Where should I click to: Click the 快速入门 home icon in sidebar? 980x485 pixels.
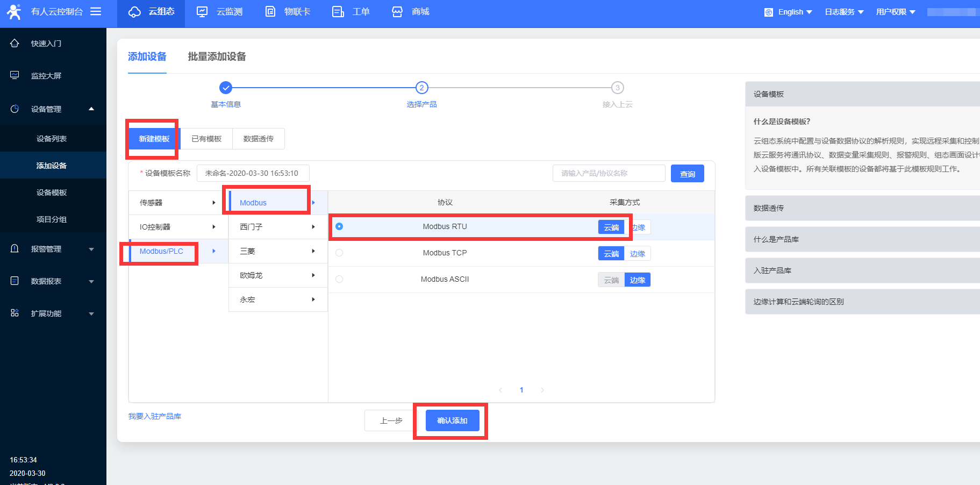15,44
